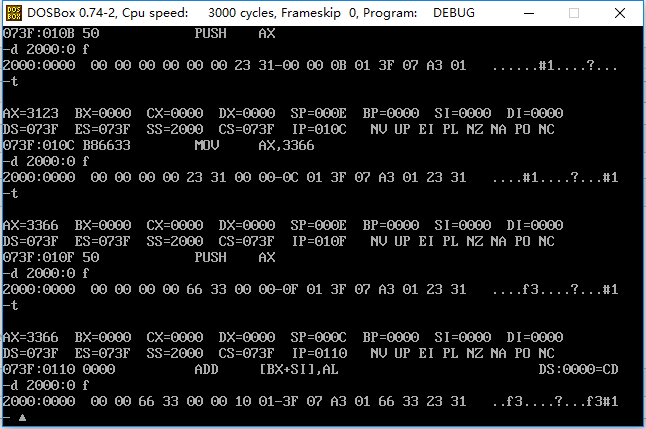Click the register value "SP=000C"

tap(318, 337)
